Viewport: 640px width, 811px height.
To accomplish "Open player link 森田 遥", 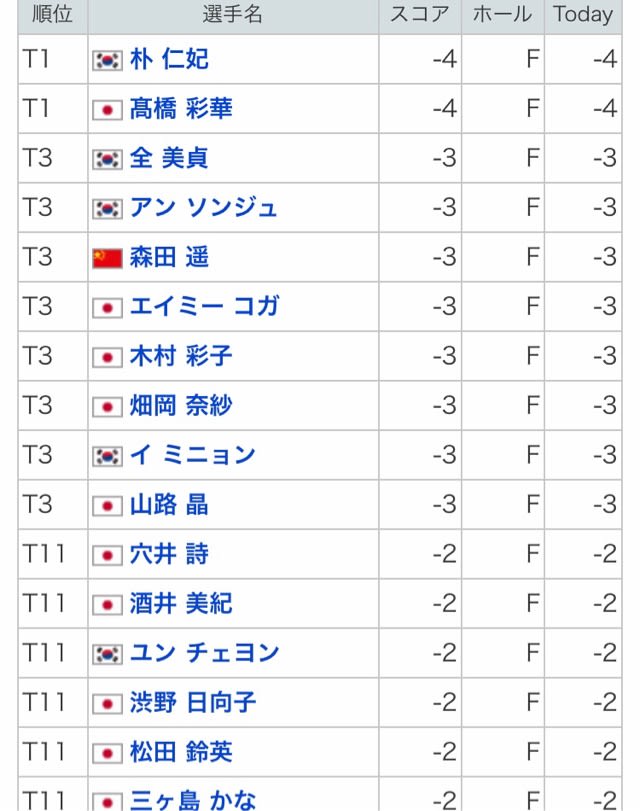I will (x=169, y=257).
